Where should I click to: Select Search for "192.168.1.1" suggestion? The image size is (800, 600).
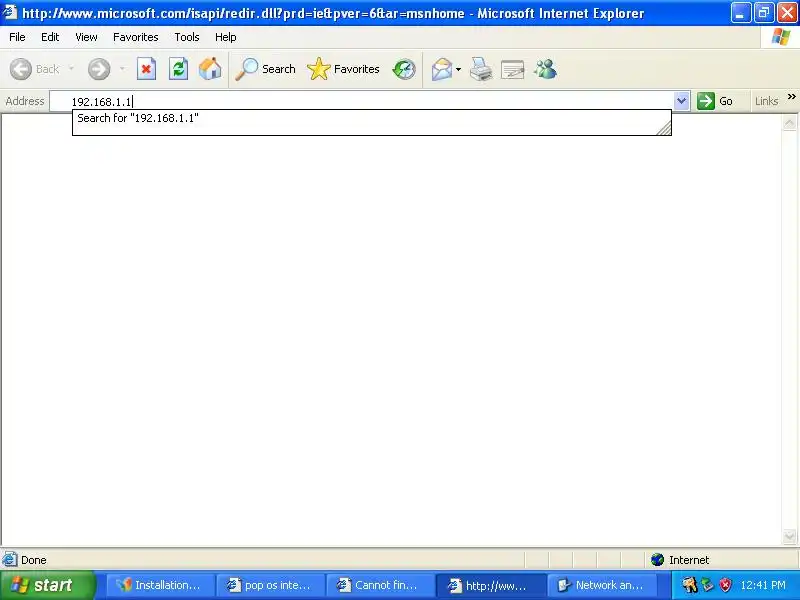(371, 118)
